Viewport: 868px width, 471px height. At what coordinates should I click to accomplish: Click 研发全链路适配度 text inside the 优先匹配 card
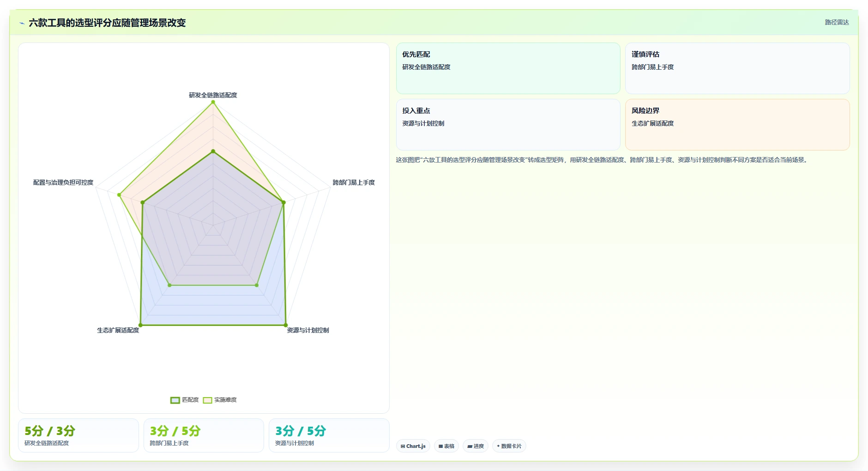pos(426,67)
